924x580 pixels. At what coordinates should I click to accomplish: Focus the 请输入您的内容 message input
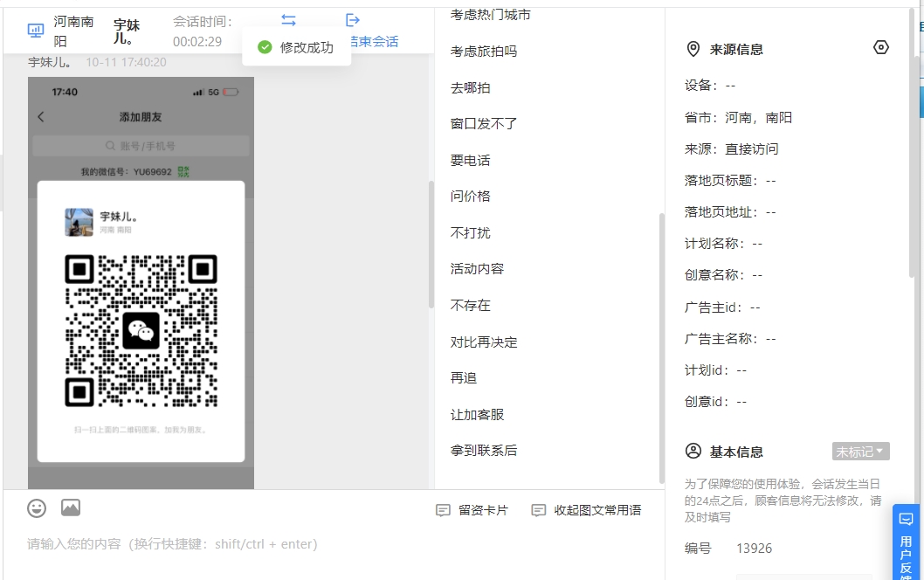click(x=334, y=544)
